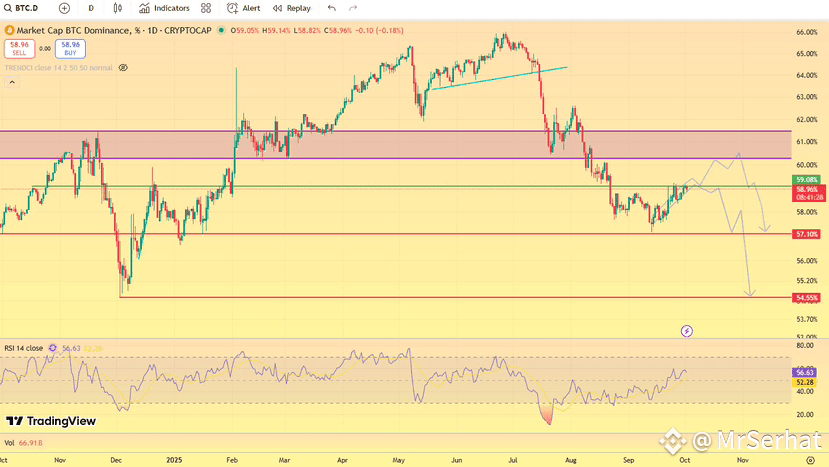829x467 pixels.
Task: Click the purple RSI indicator icon
Action: pos(53,348)
